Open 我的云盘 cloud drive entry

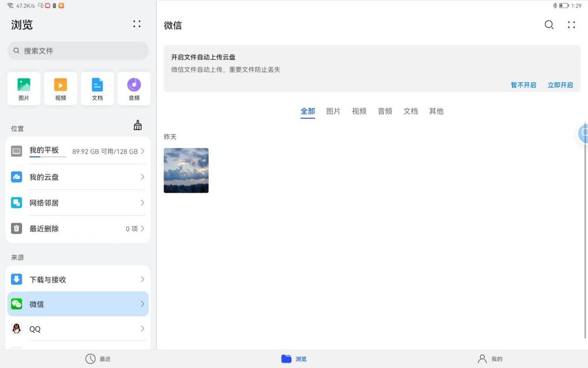tap(78, 177)
